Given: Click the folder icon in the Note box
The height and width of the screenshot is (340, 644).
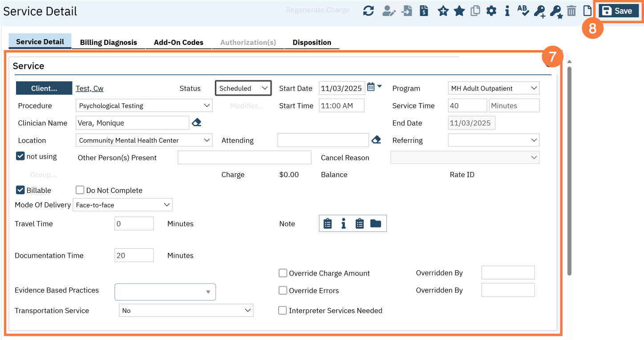Looking at the screenshot, I should [376, 224].
